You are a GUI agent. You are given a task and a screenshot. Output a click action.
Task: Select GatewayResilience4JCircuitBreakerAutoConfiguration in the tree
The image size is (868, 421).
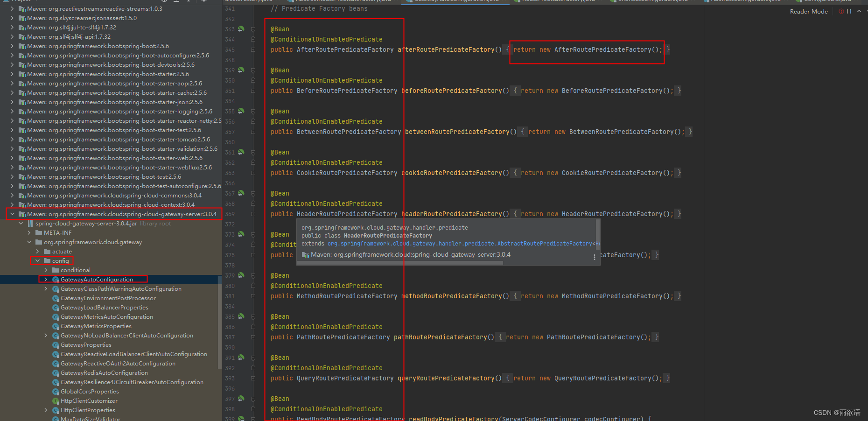point(132,382)
